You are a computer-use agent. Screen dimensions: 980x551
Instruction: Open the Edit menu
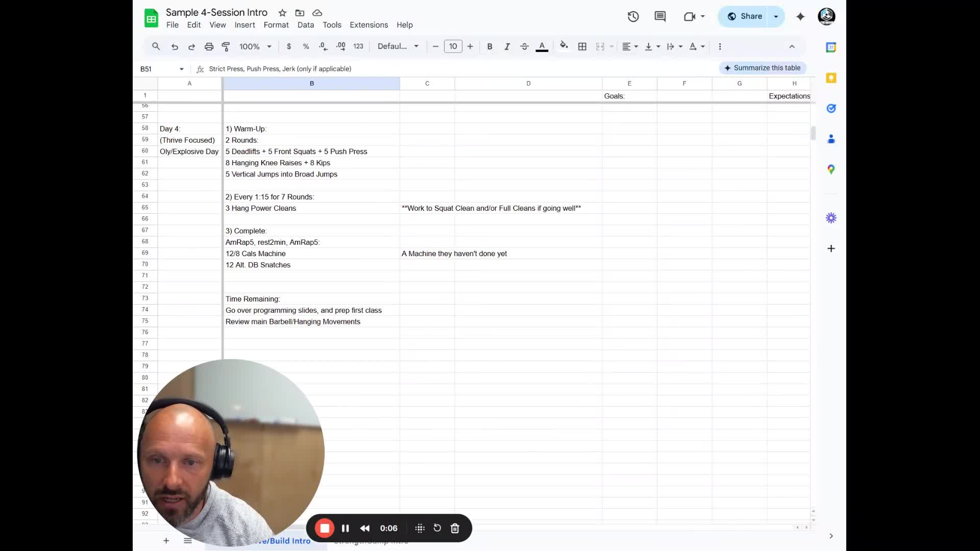[194, 25]
